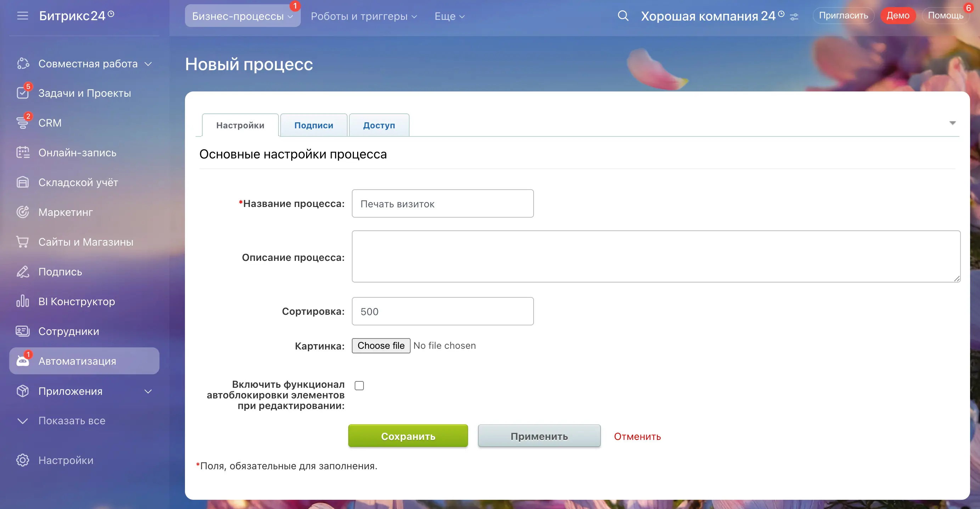
Task: Open the hamburger menu in top left
Action: [x=22, y=16]
